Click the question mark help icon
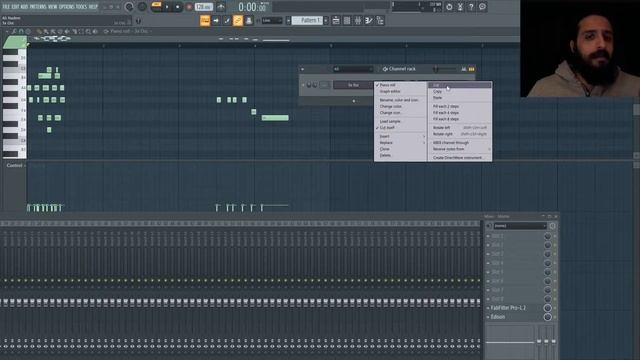 click(x=471, y=7)
